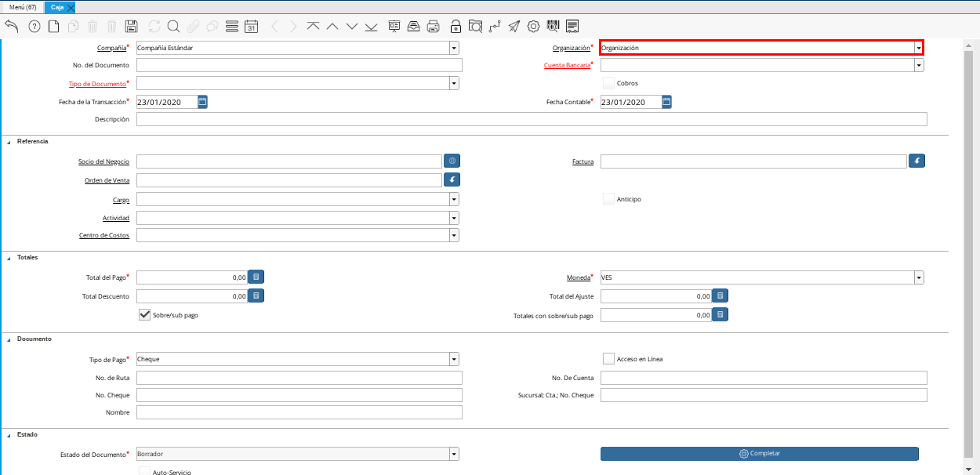
Task: Uncheck the Sobre/sub pago checkbox
Action: [x=144, y=314]
